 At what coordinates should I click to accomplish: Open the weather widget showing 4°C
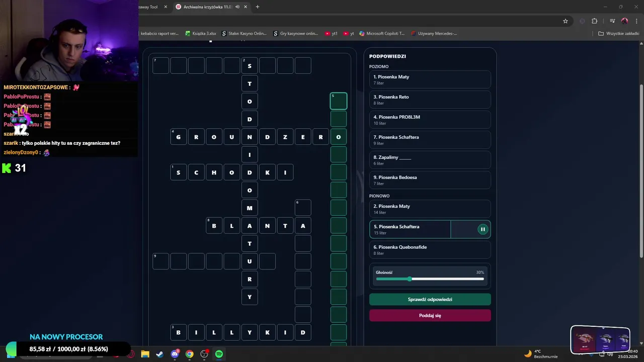[541, 354]
